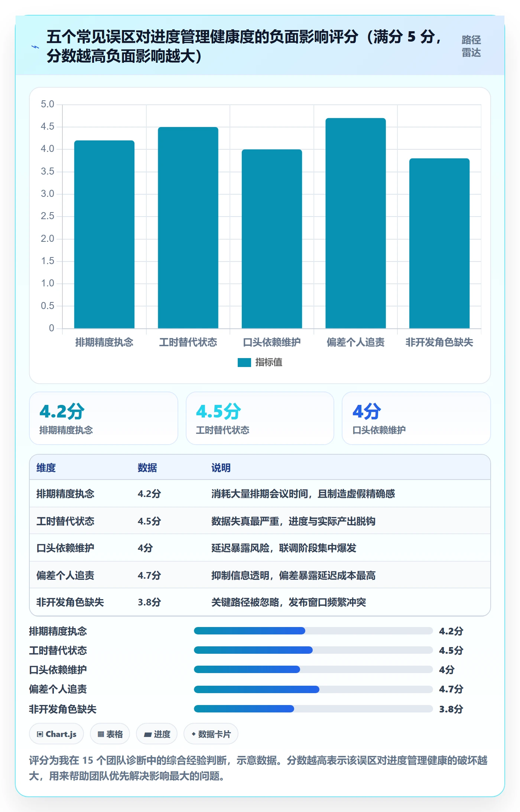Image resolution: width=520 pixels, height=812 pixels.
Task: Click the 口头依赖维护 progress bar
Action: pyautogui.click(x=313, y=669)
